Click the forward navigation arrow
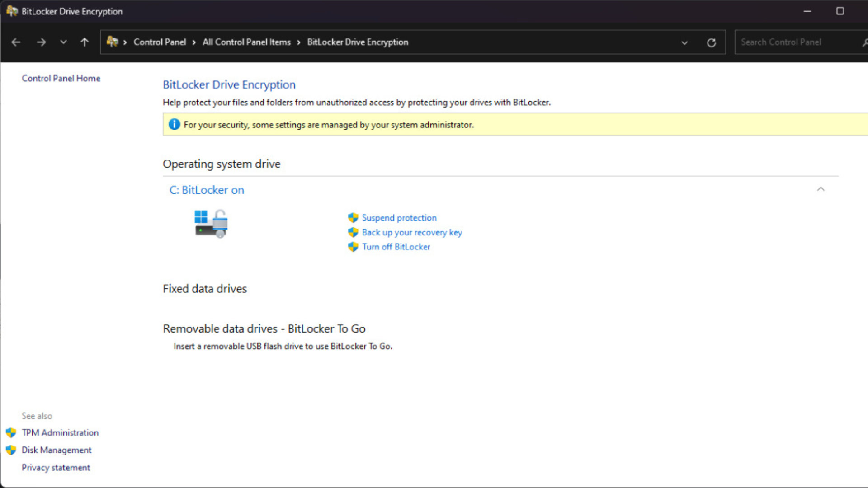 tap(41, 42)
